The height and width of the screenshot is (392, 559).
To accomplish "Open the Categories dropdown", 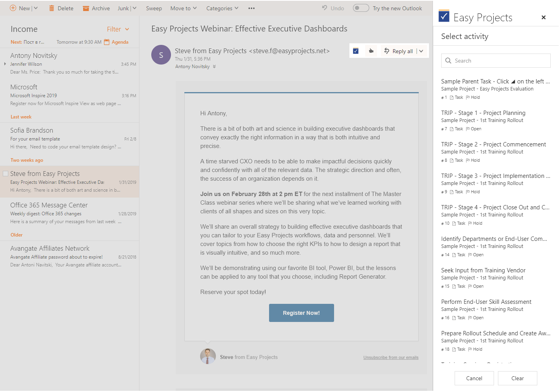I will pos(223,8).
